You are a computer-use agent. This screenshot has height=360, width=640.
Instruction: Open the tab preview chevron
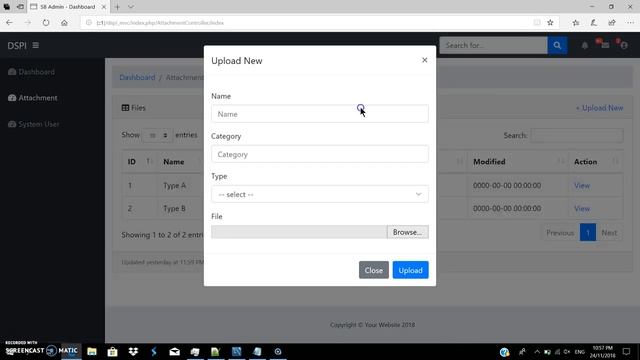131,7
